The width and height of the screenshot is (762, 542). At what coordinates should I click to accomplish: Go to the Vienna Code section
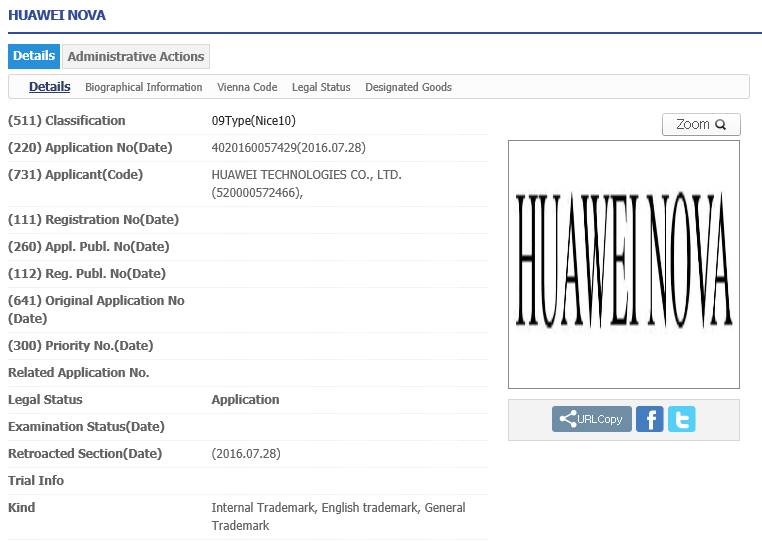coord(247,87)
